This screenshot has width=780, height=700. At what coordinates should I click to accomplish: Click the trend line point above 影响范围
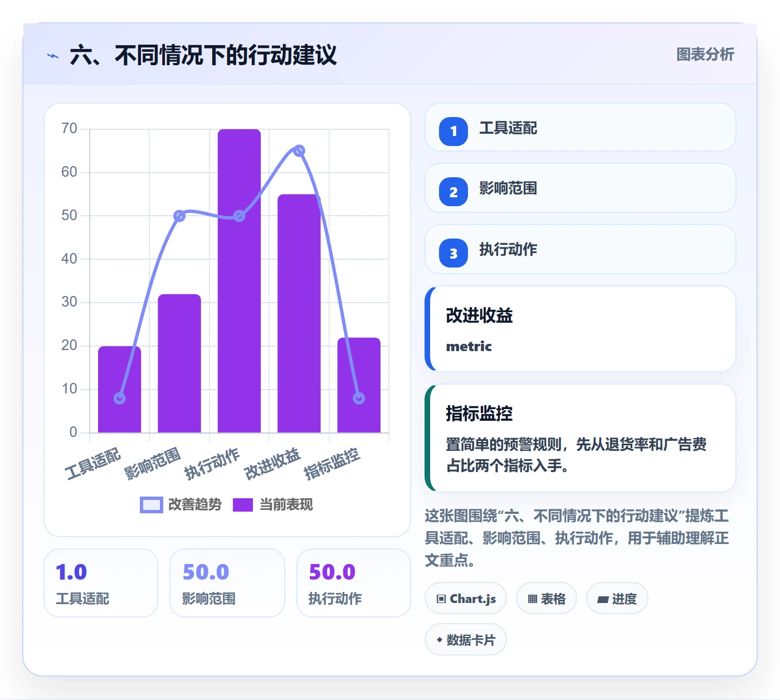(179, 216)
